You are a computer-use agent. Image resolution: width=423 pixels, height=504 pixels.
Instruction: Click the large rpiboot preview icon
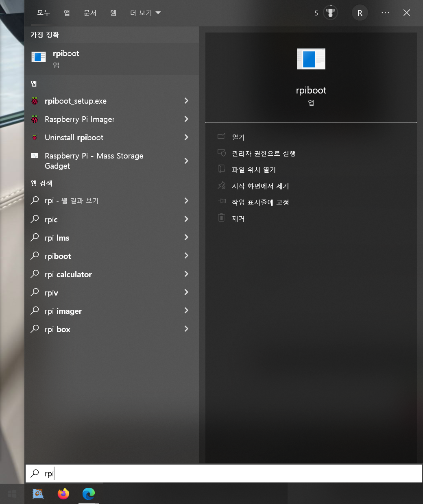click(311, 59)
